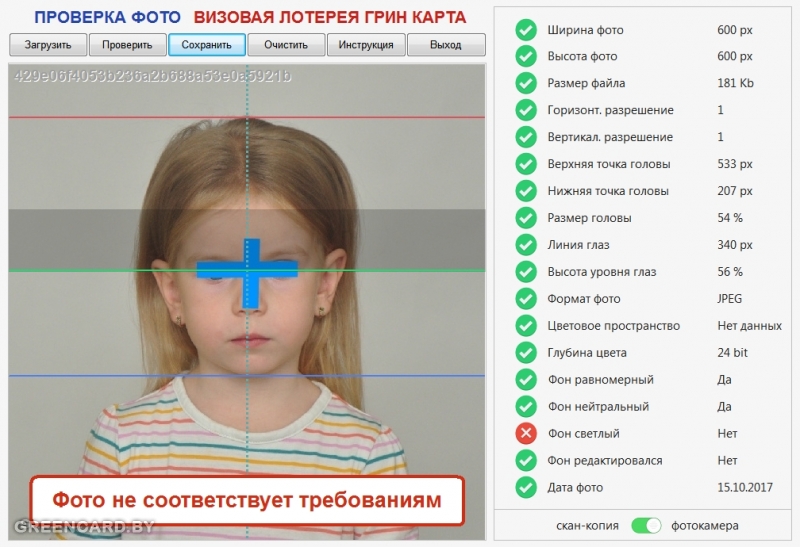Click check icon for Формат фото
The width and height of the screenshot is (800, 547).
[x=526, y=299]
